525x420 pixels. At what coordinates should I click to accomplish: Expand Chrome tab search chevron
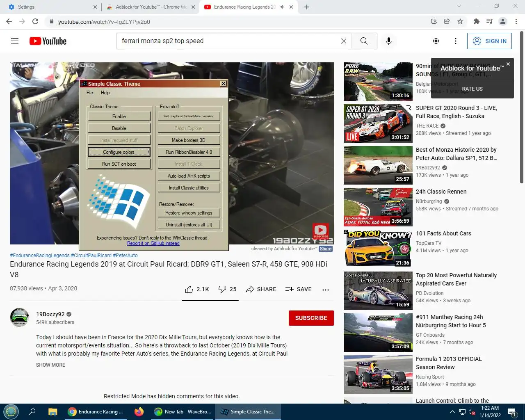(459, 6)
